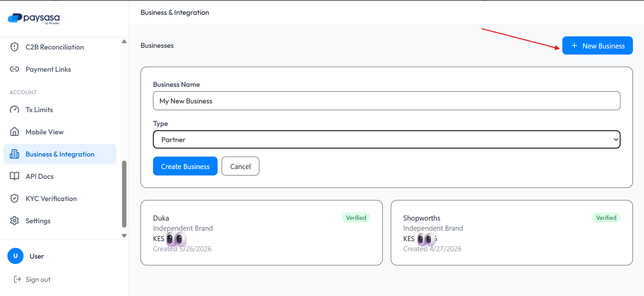Click the sidebar scrollbar thumb
The image size is (644, 296).
[x=124, y=194]
